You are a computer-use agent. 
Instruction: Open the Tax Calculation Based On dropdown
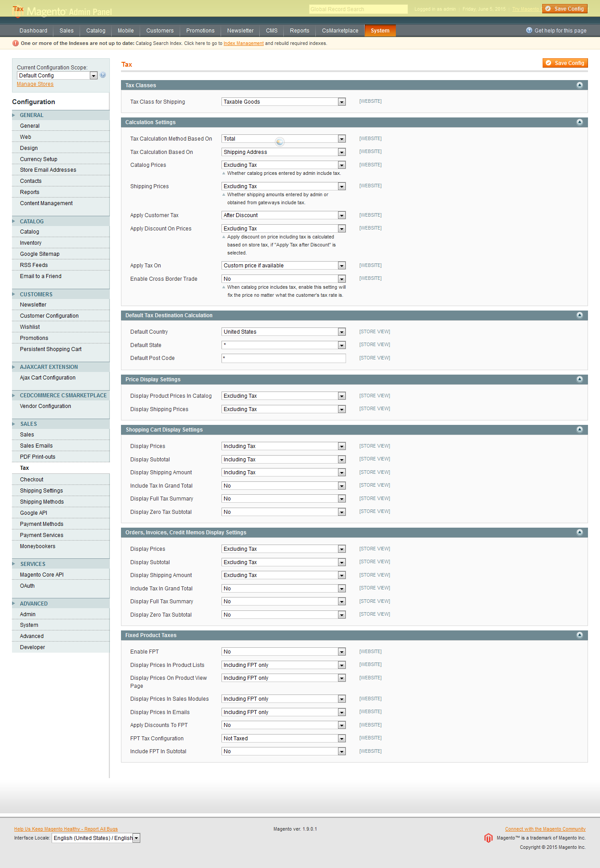[284, 152]
